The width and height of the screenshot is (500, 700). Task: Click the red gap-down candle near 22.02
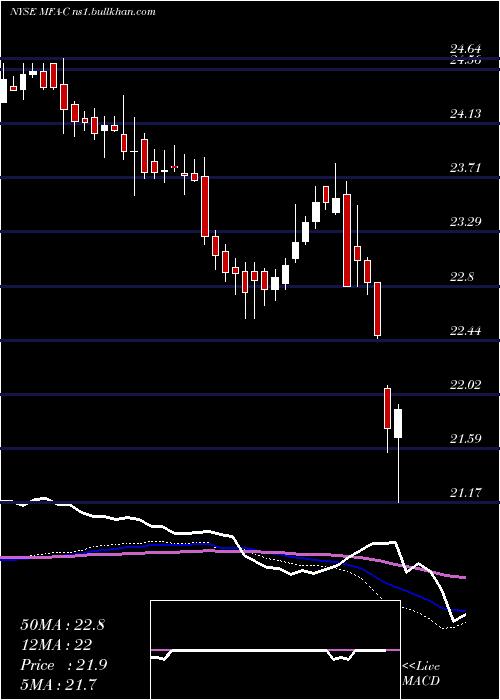388,419
